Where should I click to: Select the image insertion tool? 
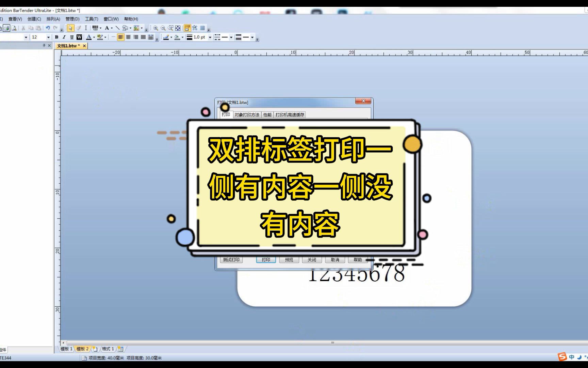pyautogui.click(x=137, y=28)
